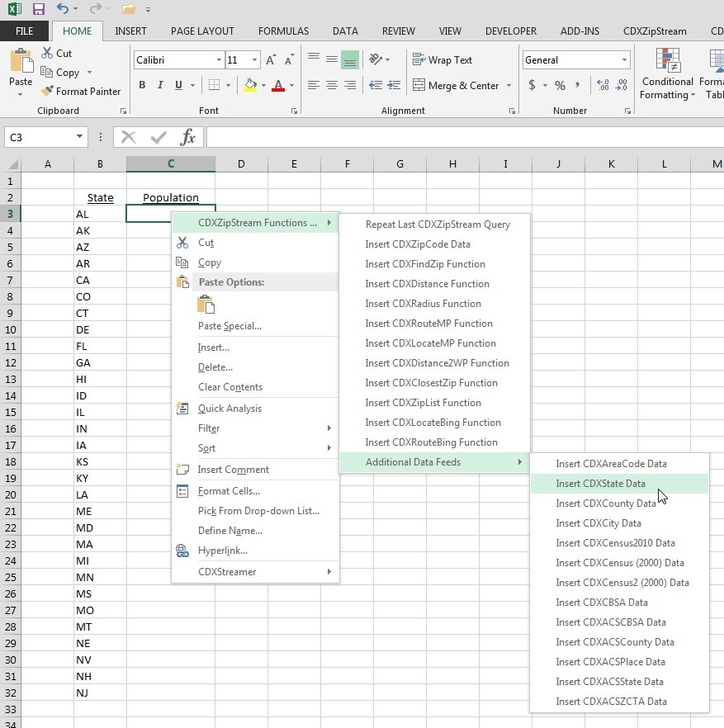Toggle Top Align
Screen dimensions: 724x728
point(314,59)
